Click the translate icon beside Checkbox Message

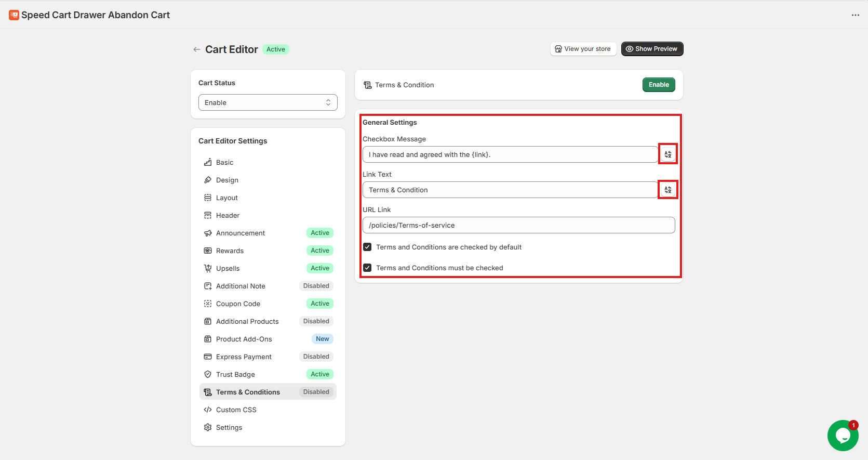point(667,154)
